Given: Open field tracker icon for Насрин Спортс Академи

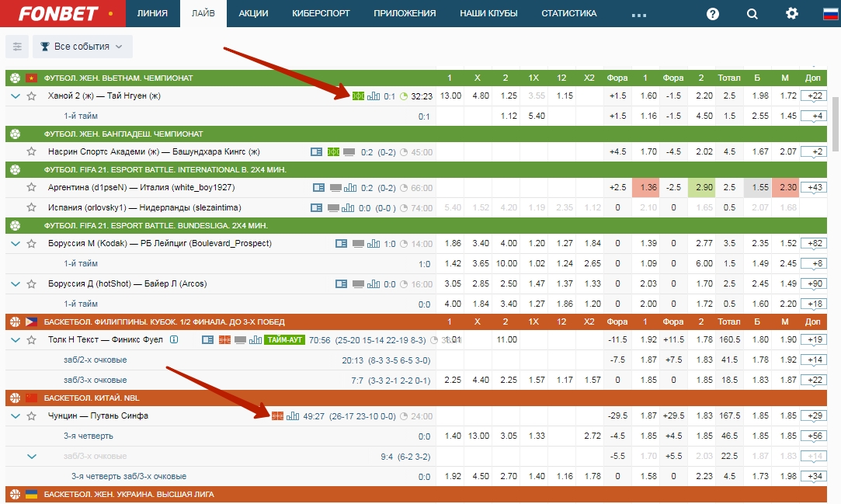Looking at the screenshot, I should click(x=333, y=152).
